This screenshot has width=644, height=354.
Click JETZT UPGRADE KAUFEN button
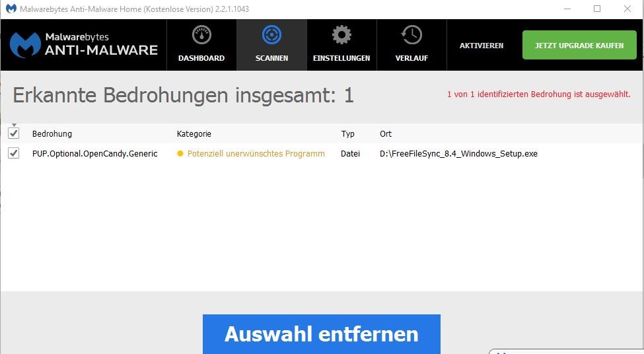coord(579,45)
